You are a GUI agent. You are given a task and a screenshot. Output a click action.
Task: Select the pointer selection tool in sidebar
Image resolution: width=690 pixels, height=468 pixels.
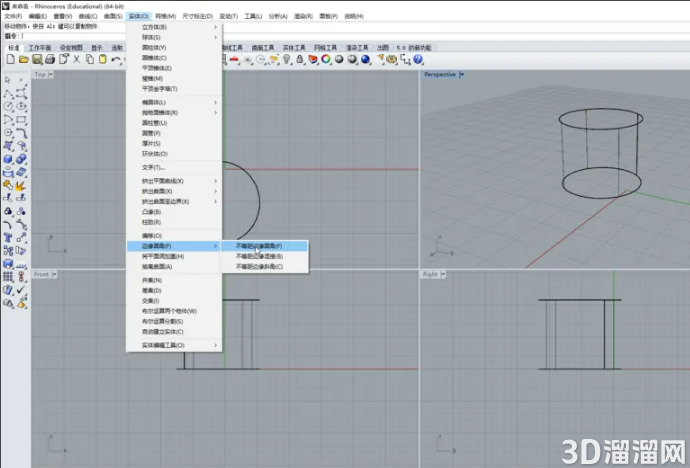tap(8, 80)
